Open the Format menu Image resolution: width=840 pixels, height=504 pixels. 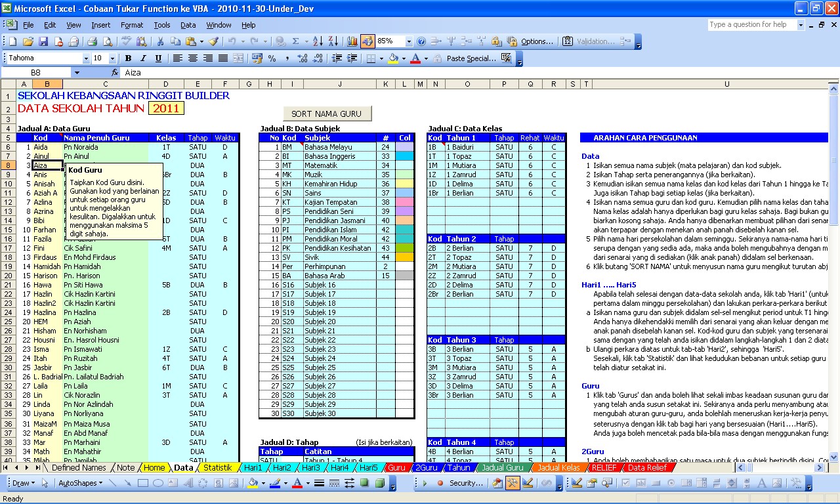click(132, 25)
